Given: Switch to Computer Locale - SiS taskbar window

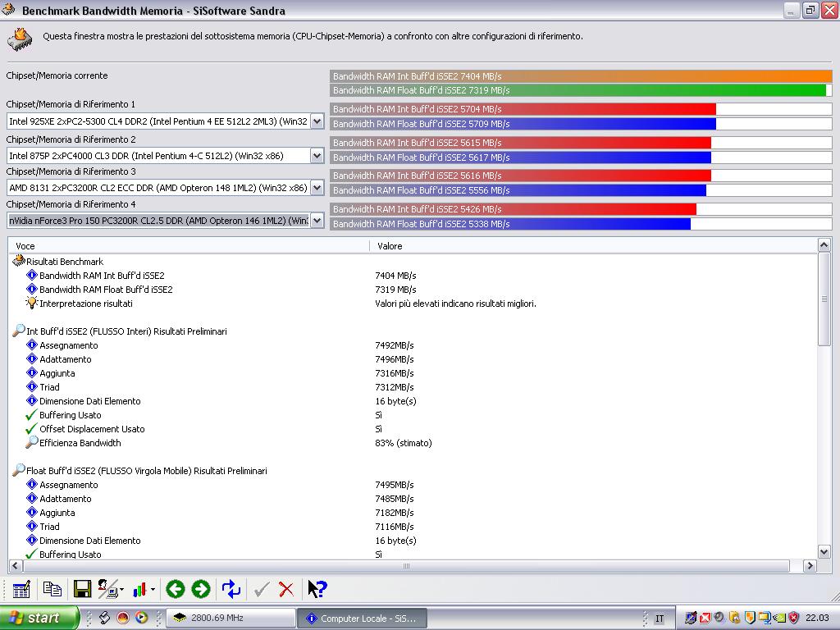Looking at the screenshot, I should pos(362,618).
